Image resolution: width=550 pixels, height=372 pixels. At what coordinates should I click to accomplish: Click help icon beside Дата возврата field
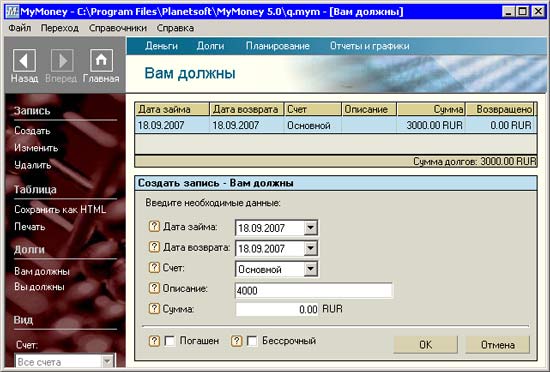point(154,247)
